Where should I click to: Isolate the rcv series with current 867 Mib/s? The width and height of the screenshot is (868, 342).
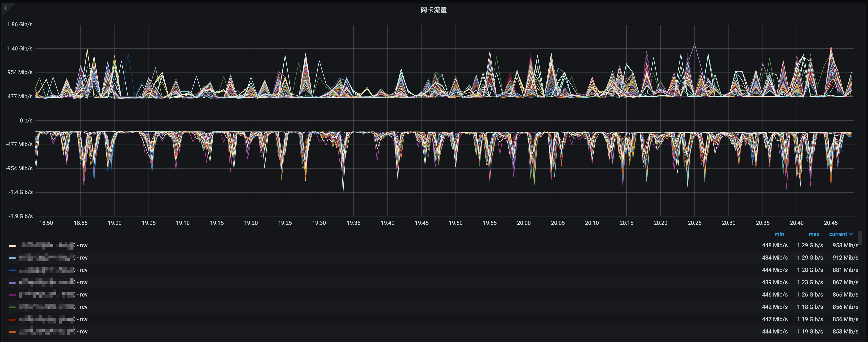click(x=53, y=282)
